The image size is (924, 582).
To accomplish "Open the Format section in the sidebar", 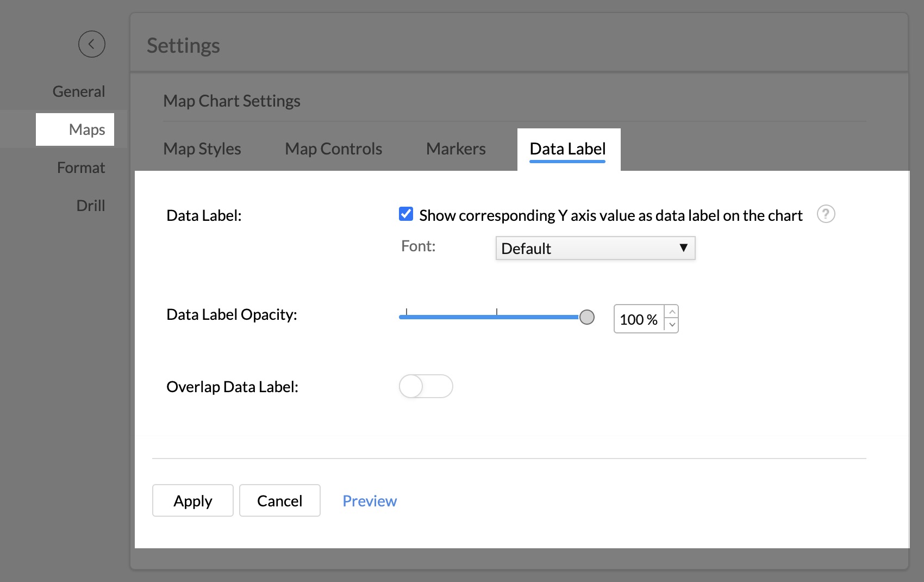I will (x=81, y=168).
